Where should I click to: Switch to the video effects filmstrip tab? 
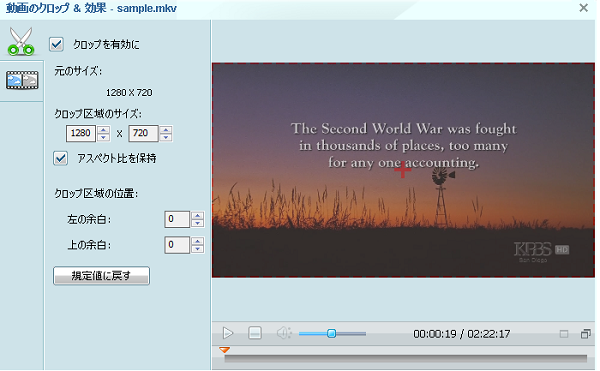click(22, 80)
